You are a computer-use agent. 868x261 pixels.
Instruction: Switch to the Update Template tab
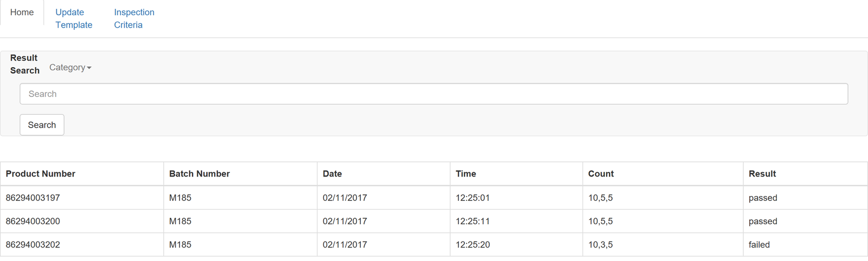point(74,18)
